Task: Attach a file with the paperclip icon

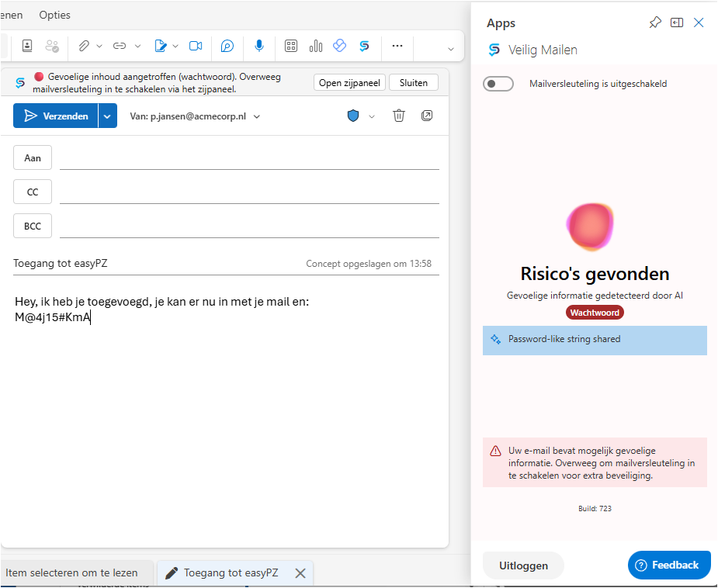Action: [83, 46]
